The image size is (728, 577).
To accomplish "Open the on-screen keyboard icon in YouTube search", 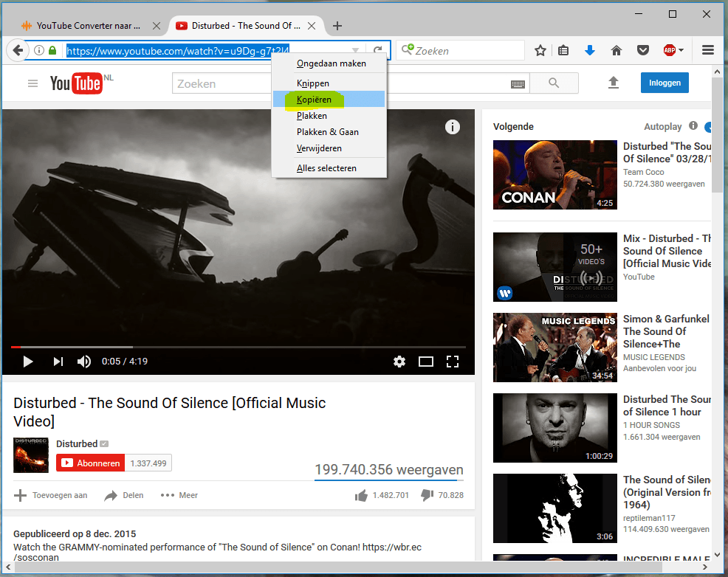I will click(518, 84).
